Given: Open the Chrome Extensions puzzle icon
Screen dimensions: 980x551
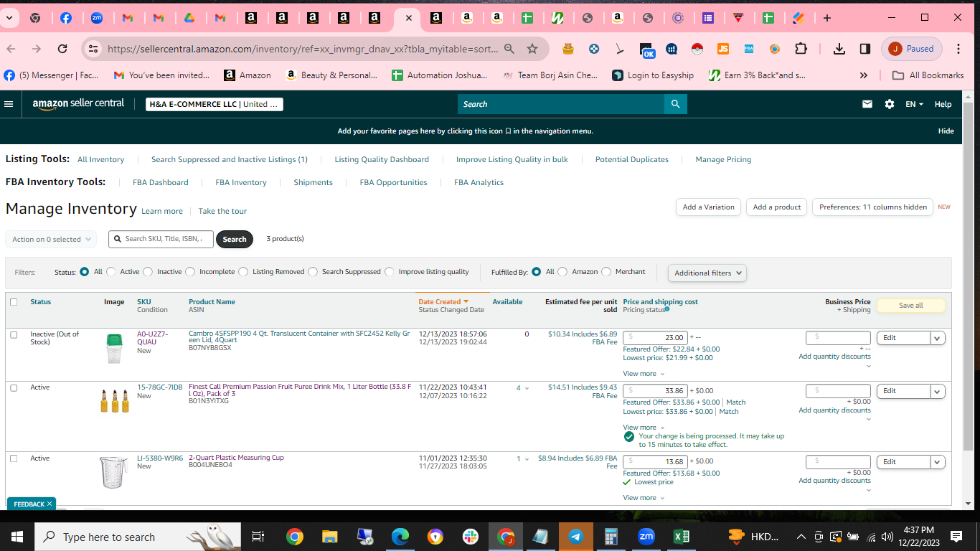Looking at the screenshot, I should coord(801,49).
